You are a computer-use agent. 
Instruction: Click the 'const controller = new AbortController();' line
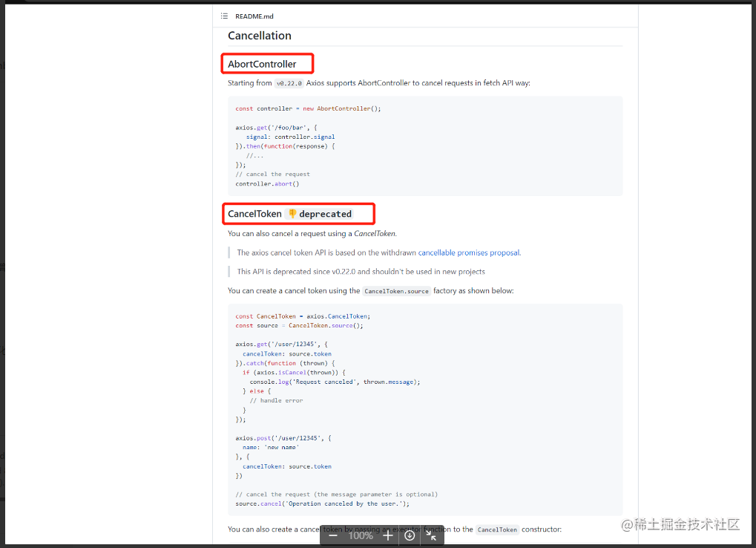(x=308, y=108)
